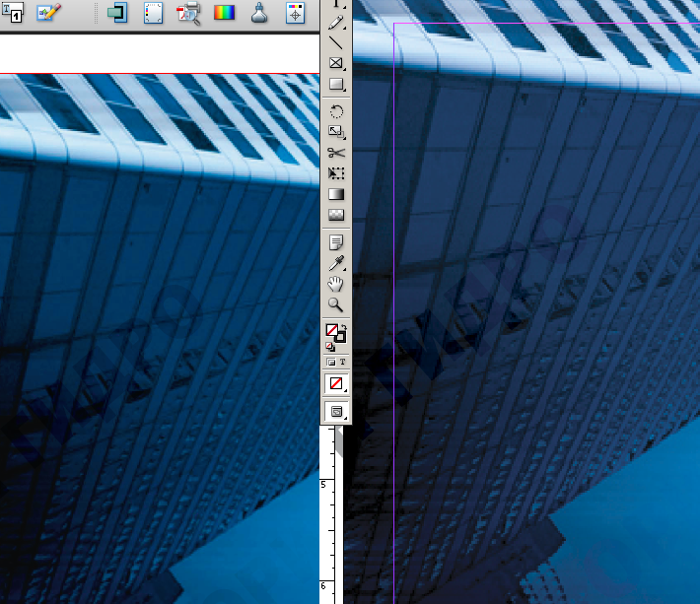Viewport: 700px width, 604px height.
Task: Click the green overlapping frames icon
Action: (117, 13)
